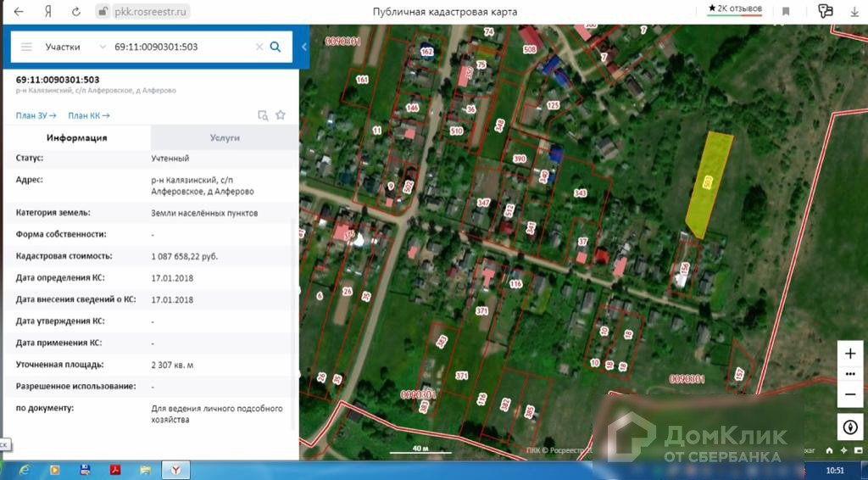Open the Yandex home button
The width and height of the screenshot is (868, 480).
48,12
